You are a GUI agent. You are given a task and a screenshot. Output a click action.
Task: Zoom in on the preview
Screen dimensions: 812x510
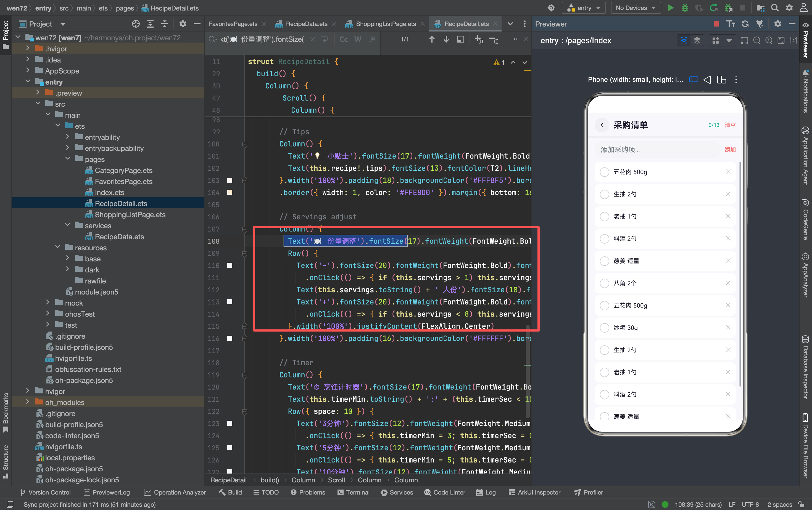coord(769,41)
